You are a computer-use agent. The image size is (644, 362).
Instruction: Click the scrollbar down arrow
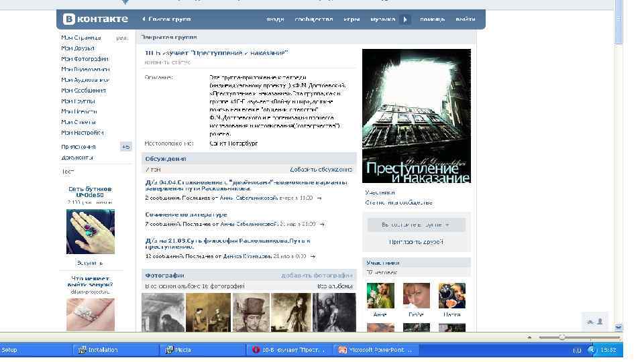click(x=619, y=327)
